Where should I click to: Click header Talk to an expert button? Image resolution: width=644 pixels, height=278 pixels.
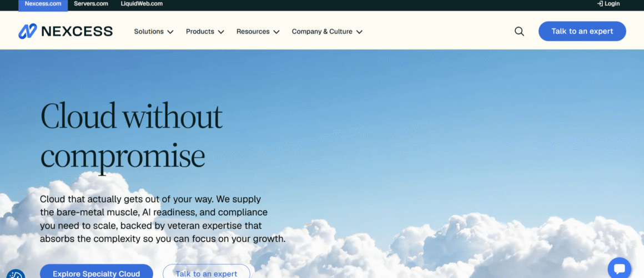pyautogui.click(x=582, y=31)
